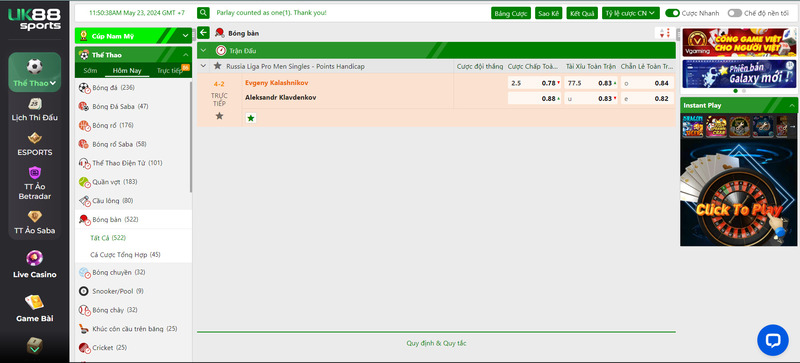The width and height of the screenshot is (800, 363).
Task: Favorite the Russia Liga Pro league star
Action: [x=218, y=66]
